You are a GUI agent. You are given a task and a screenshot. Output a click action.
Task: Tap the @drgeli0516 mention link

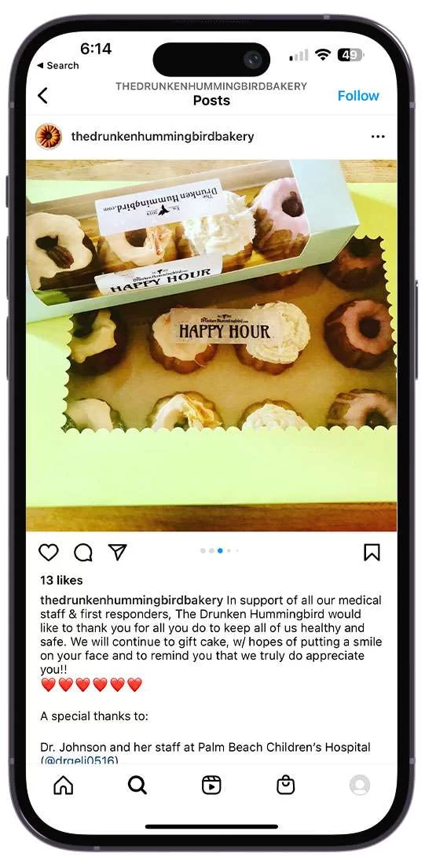click(x=79, y=760)
